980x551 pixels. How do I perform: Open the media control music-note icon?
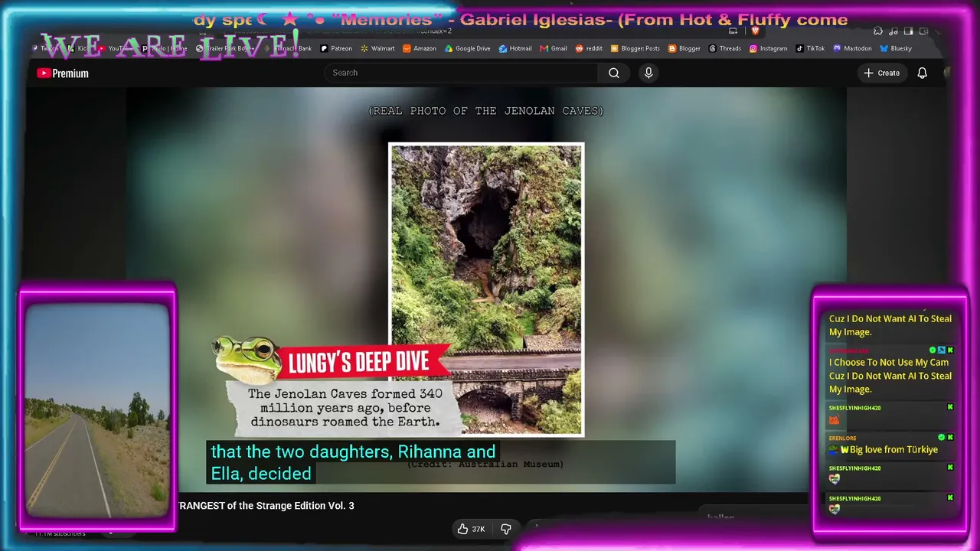893,31
